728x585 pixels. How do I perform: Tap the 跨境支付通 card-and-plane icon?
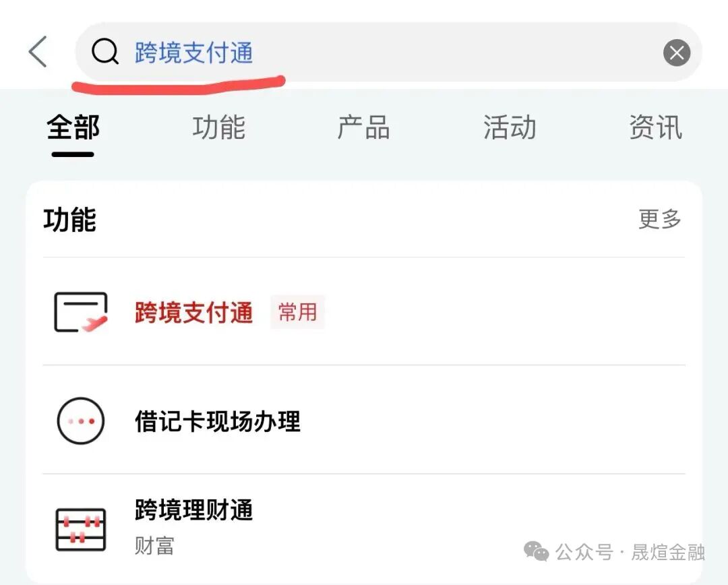pyautogui.click(x=80, y=312)
